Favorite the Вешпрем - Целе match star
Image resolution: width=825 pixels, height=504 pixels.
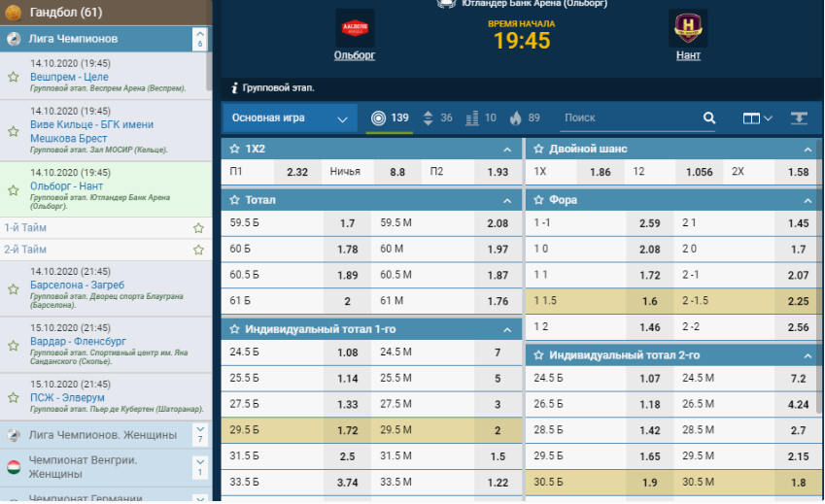[x=14, y=77]
